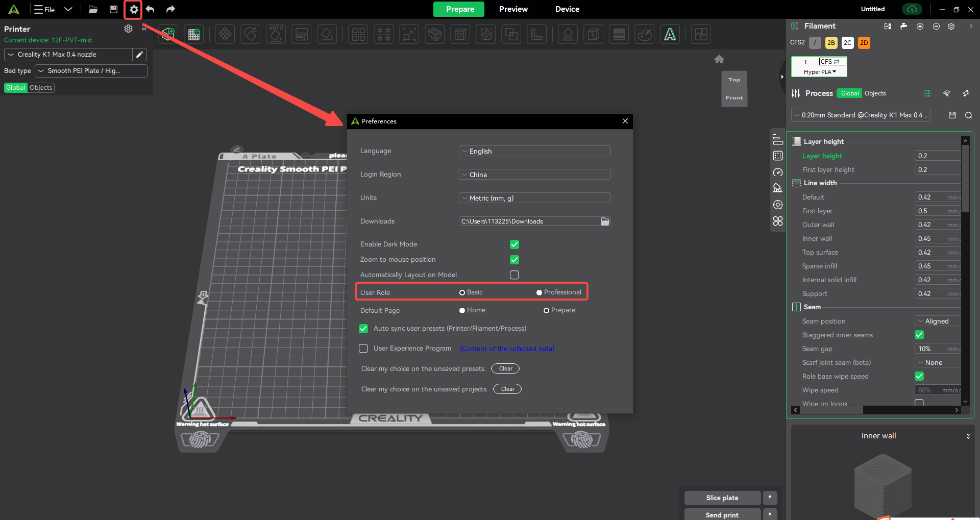
Task: Switch to the Preview tab
Action: (513, 9)
